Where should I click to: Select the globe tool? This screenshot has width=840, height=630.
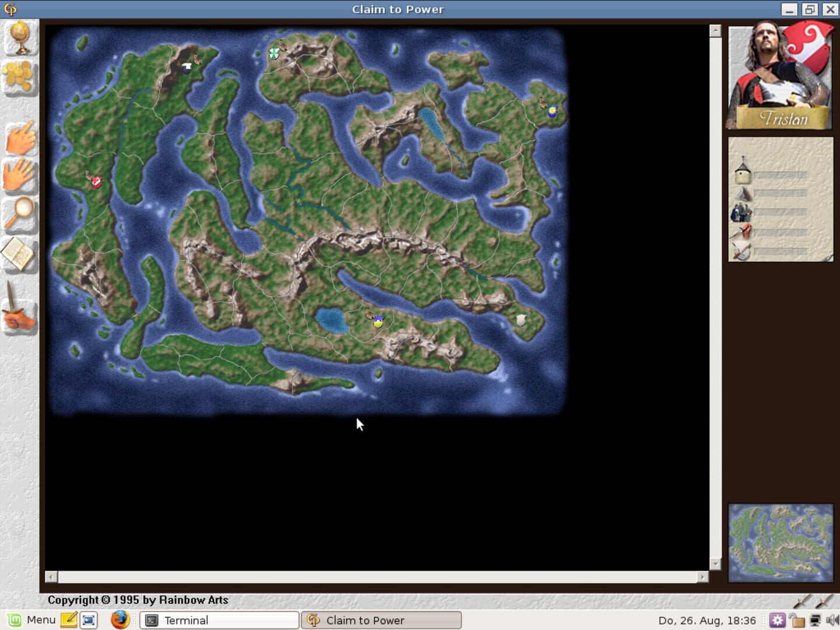(x=20, y=38)
